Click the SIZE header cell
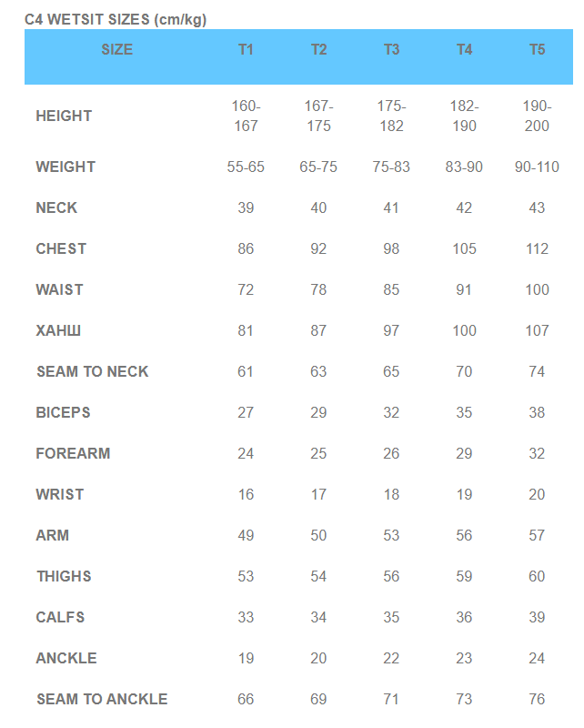Image resolution: width=584 pixels, height=728 pixels. tap(116, 50)
